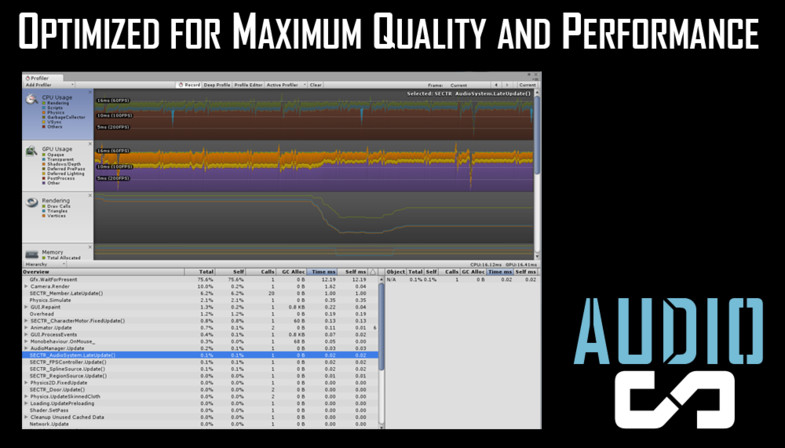Expand the AudioManager.Update row
Image resolution: width=785 pixels, height=448 pixels.
26,348
